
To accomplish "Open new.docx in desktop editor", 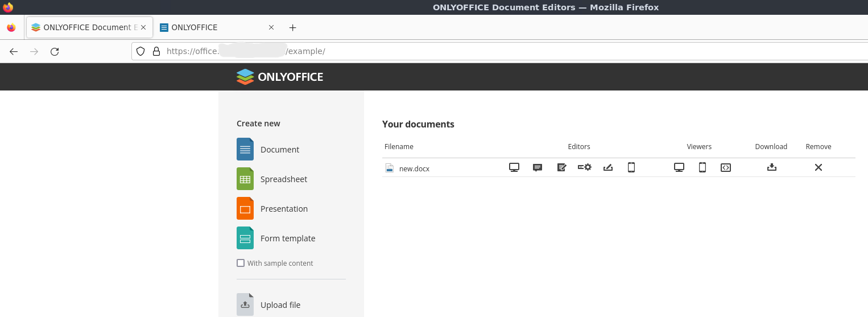I will click(514, 167).
